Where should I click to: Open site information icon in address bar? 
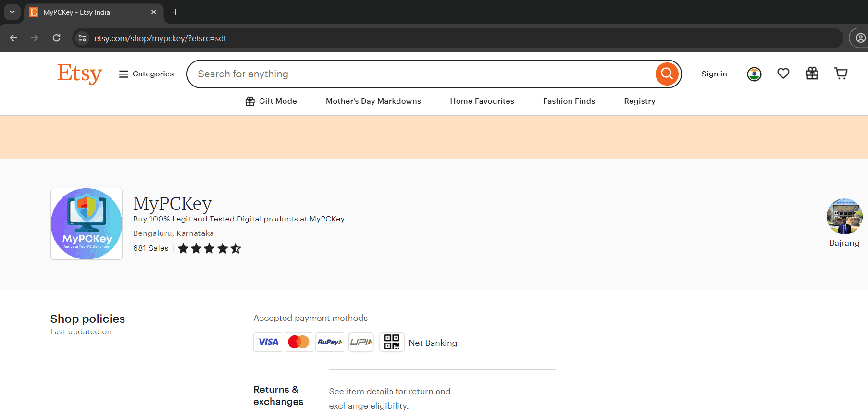click(x=83, y=38)
